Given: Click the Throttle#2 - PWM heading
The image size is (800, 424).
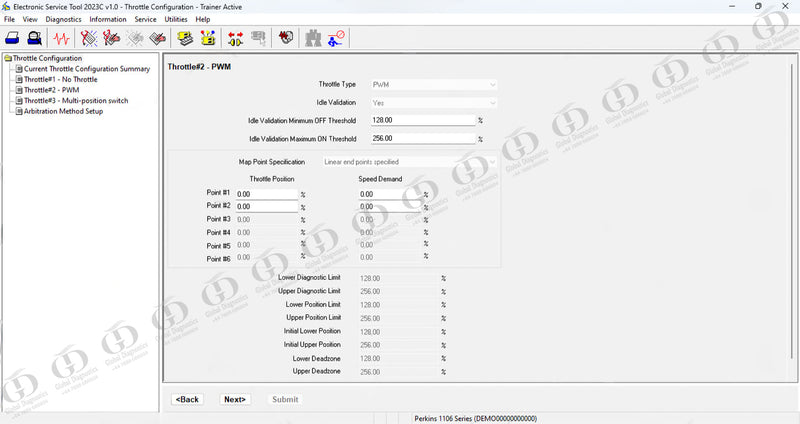Looking at the screenshot, I should 199,67.
